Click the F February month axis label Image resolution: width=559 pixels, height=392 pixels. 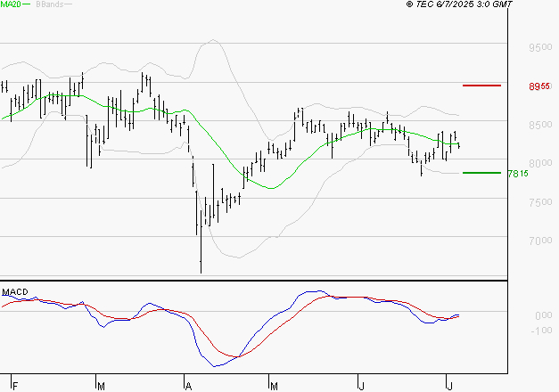[x=15, y=386]
